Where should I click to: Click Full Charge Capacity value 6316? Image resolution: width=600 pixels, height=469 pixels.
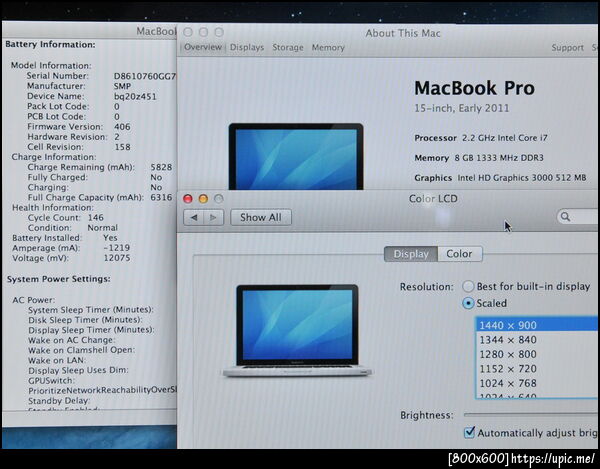(161, 197)
